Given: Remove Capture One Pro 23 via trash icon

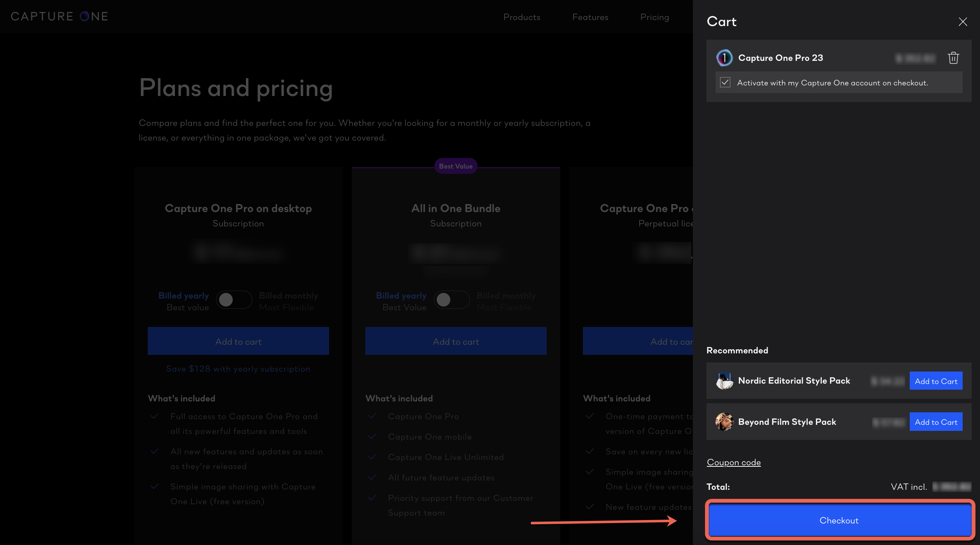Looking at the screenshot, I should coord(953,58).
